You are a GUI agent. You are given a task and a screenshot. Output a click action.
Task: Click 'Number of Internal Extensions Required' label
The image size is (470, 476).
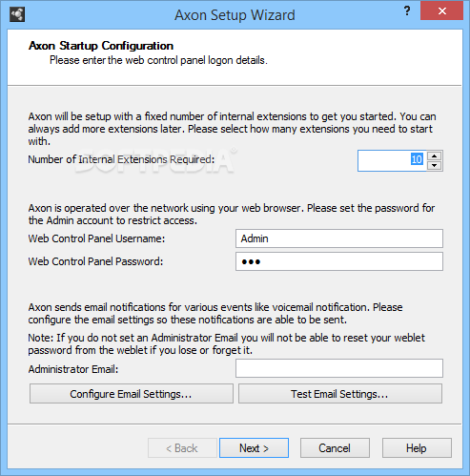tap(121, 159)
